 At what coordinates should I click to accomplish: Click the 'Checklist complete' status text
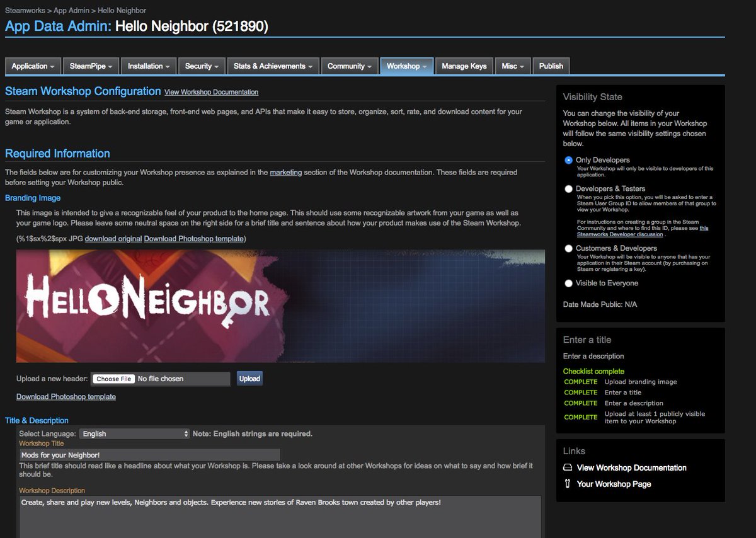[x=593, y=371]
